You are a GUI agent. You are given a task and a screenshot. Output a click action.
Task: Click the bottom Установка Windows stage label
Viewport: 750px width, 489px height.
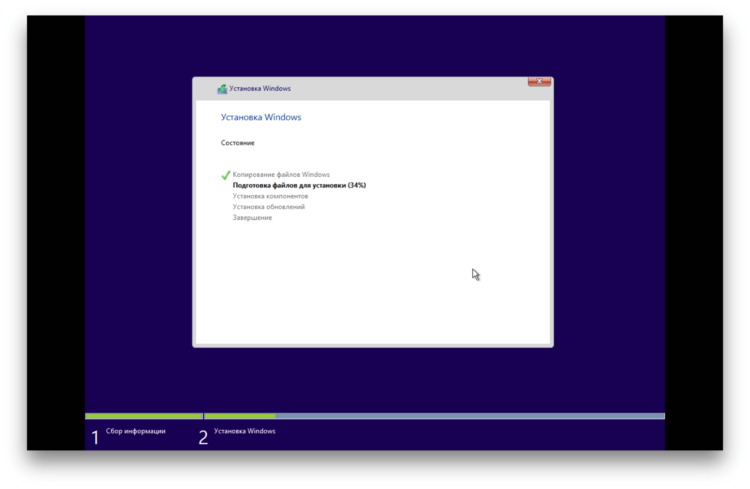coord(244,431)
